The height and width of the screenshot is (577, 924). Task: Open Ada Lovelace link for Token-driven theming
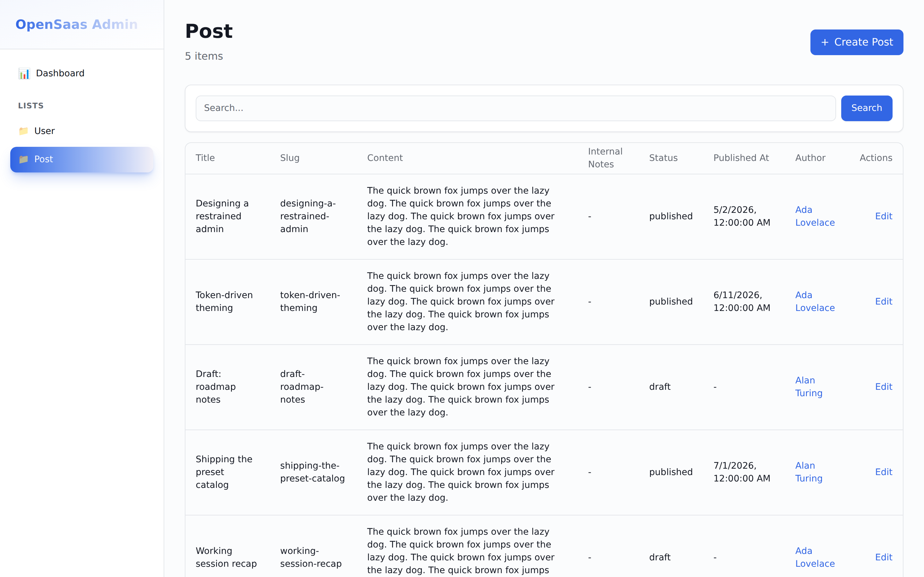815,301
